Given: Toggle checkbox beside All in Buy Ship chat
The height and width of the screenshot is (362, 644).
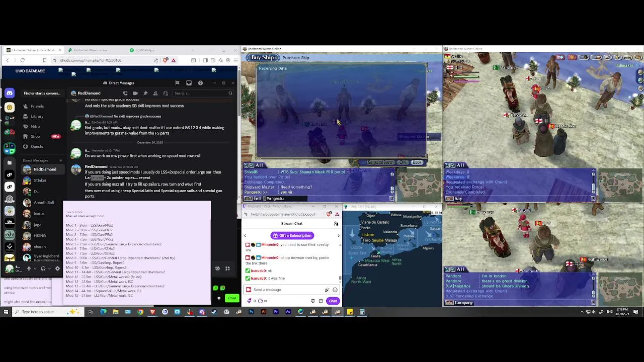Looking at the screenshot, I should coord(252,165).
